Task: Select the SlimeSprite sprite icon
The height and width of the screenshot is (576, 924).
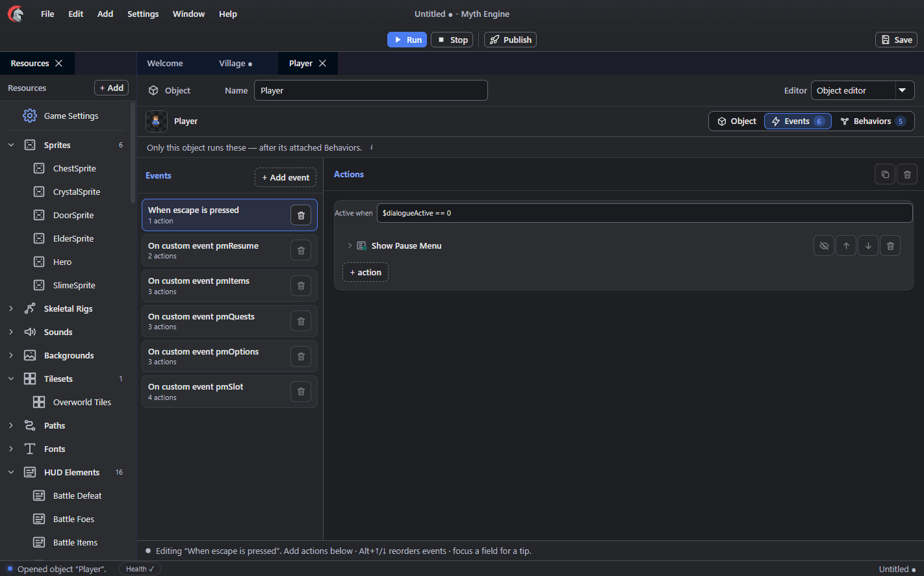Action: coord(39,285)
